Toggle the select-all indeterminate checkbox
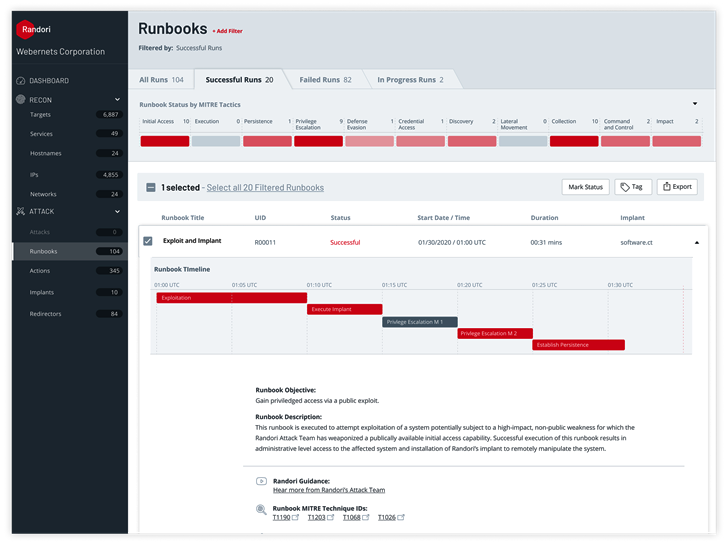Image resolution: width=727 pixels, height=543 pixels. click(151, 187)
